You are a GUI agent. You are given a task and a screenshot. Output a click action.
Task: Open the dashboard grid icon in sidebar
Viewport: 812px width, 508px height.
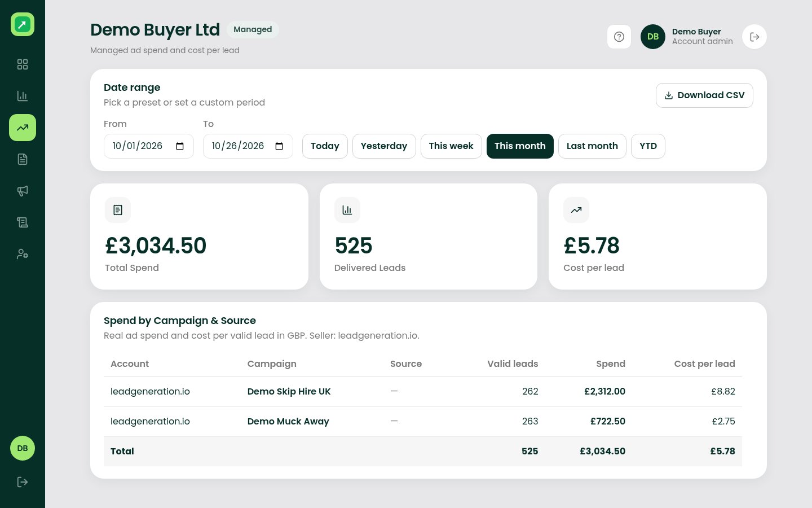coord(23,64)
